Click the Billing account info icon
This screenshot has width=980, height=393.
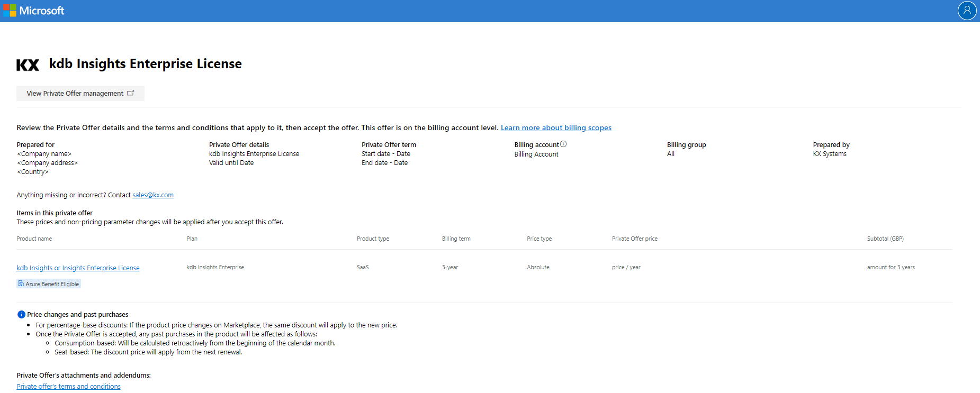pyautogui.click(x=563, y=144)
